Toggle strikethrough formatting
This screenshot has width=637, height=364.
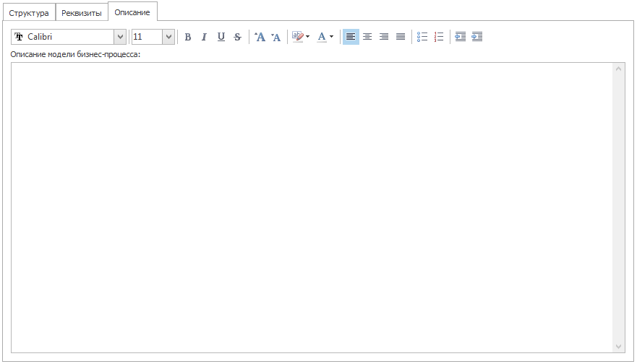pyautogui.click(x=237, y=37)
